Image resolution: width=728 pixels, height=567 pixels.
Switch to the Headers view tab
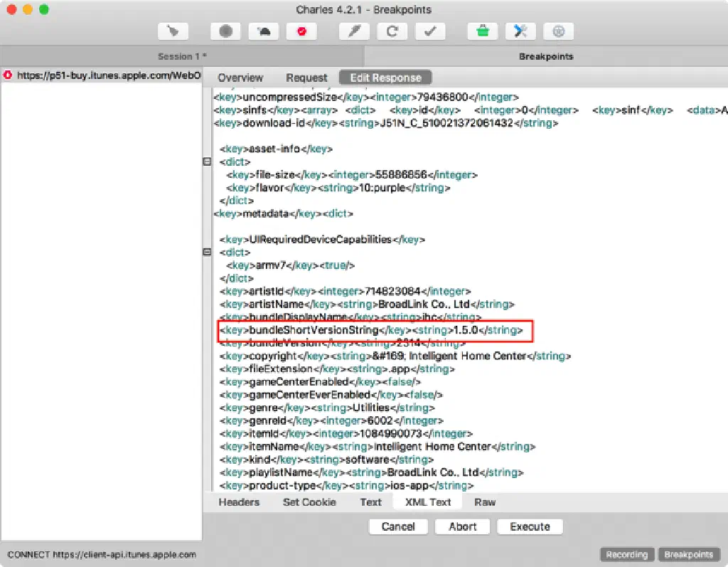point(239,502)
